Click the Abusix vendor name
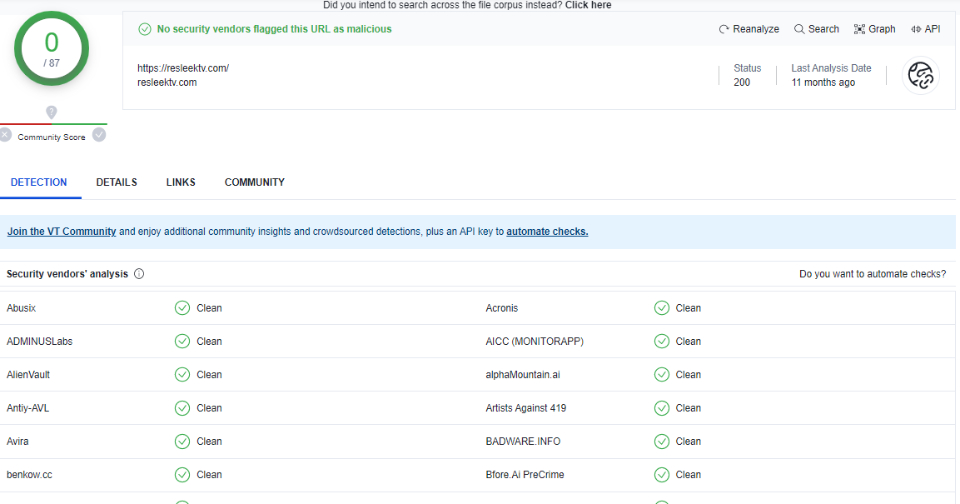This screenshot has width=960, height=504. pos(21,308)
